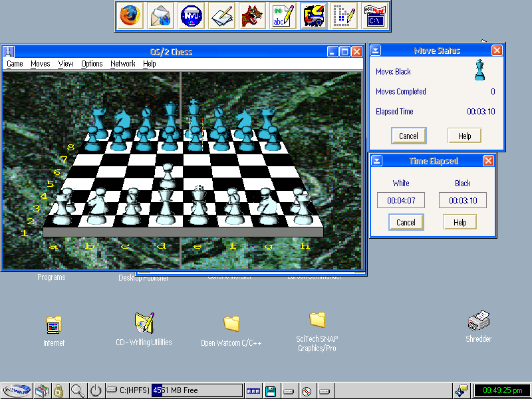Launch the abc text editor icon
Image resolution: width=532 pixels, height=399 pixels.
click(x=283, y=16)
